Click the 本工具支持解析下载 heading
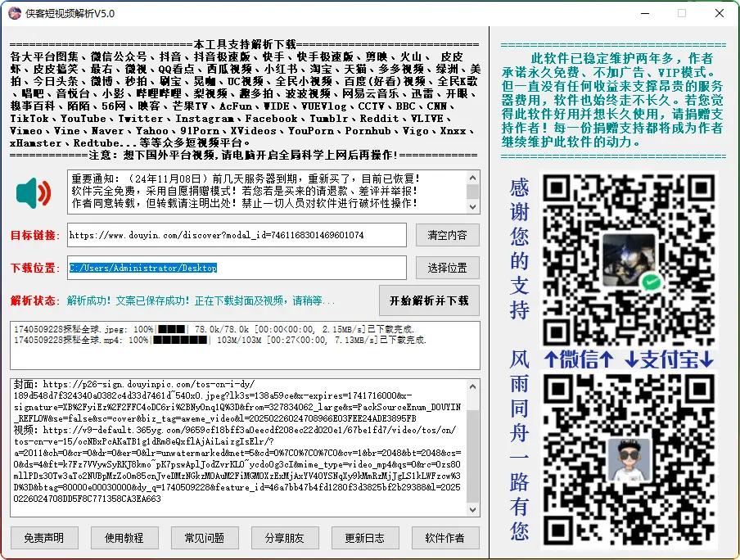 [x=245, y=44]
